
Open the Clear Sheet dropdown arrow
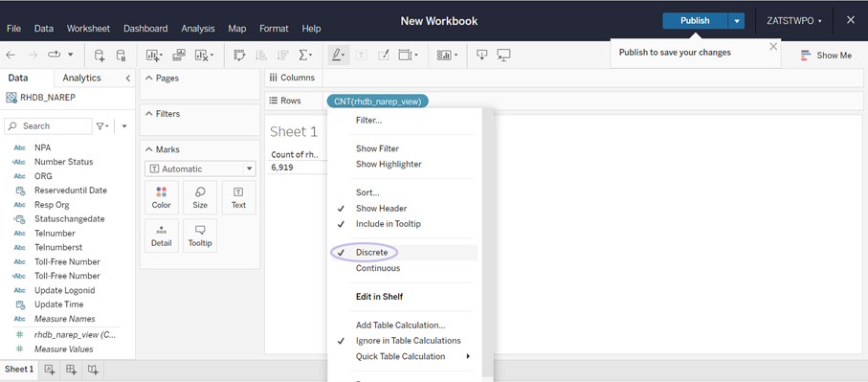coord(212,55)
